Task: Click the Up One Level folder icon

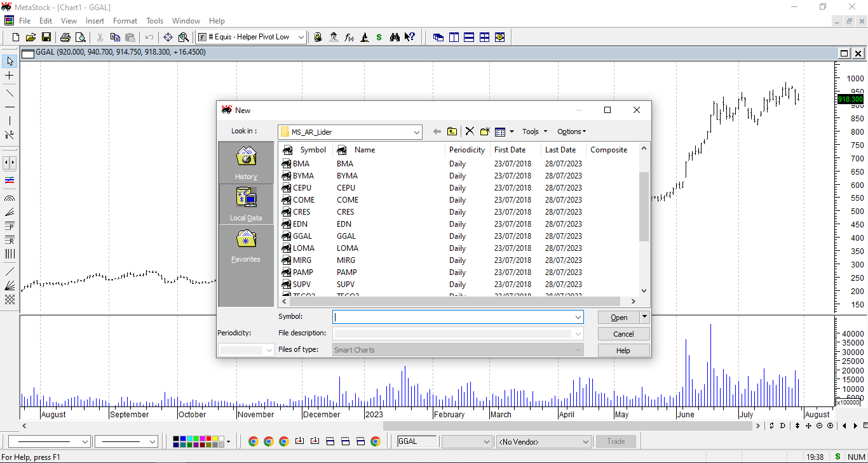Action: click(x=452, y=131)
